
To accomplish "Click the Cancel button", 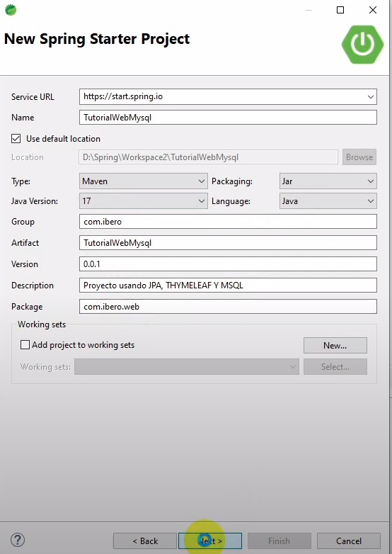I will point(349,541).
